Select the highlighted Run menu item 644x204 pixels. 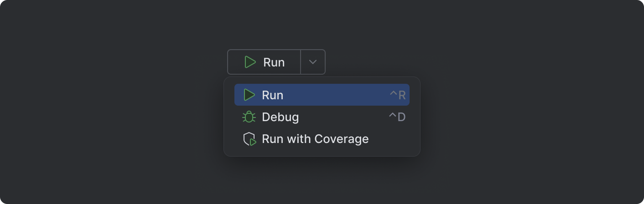point(322,95)
